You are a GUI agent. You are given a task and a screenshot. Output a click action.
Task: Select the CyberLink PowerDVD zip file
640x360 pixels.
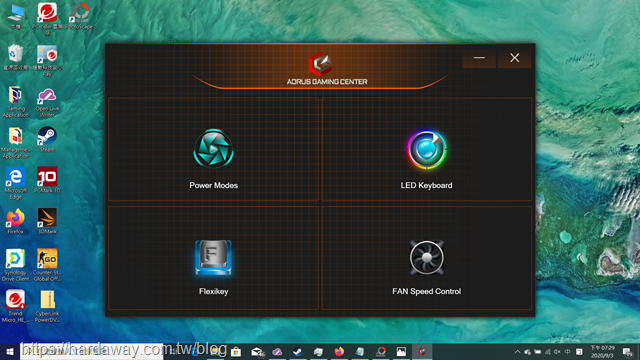coord(47,306)
